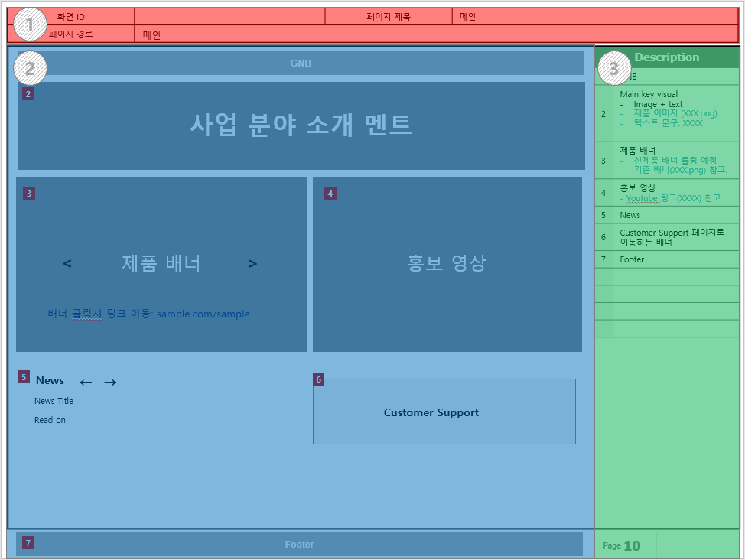Image resolution: width=745 pixels, height=560 pixels.
Task: Select Footer row in Description table
Action: [667, 259]
